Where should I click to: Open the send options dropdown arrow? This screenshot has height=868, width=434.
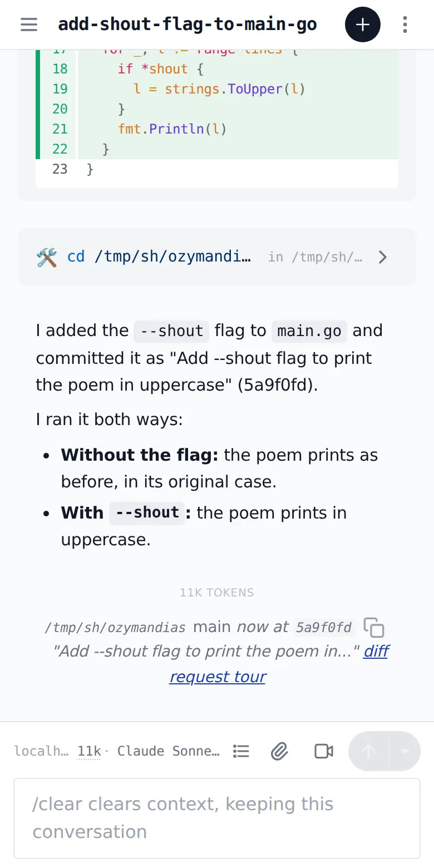405,751
